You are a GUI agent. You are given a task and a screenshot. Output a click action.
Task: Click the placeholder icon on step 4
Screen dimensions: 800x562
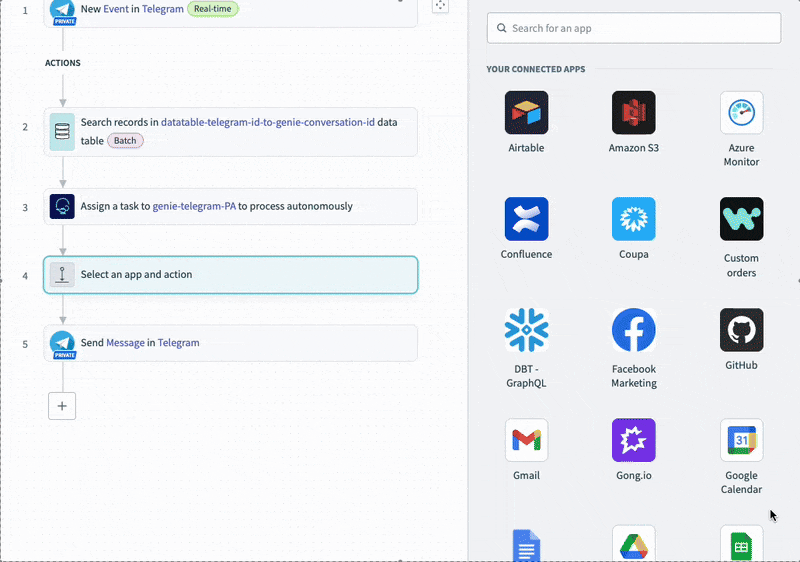point(62,274)
